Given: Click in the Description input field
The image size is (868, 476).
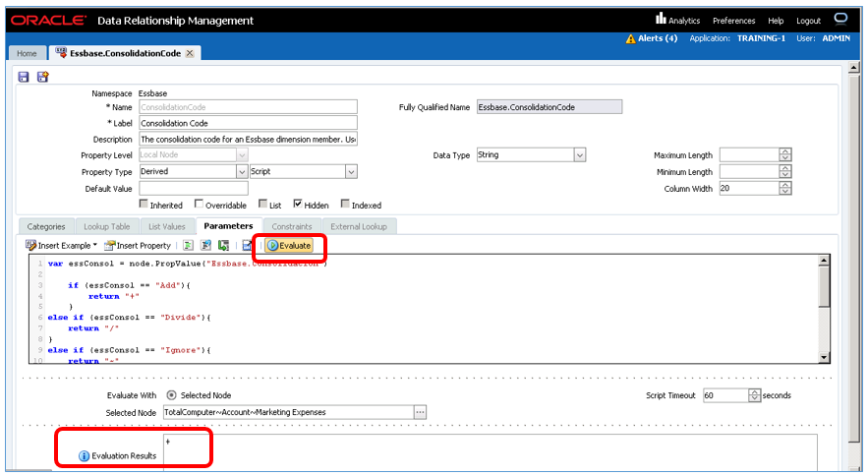Looking at the screenshot, I should (x=248, y=139).
